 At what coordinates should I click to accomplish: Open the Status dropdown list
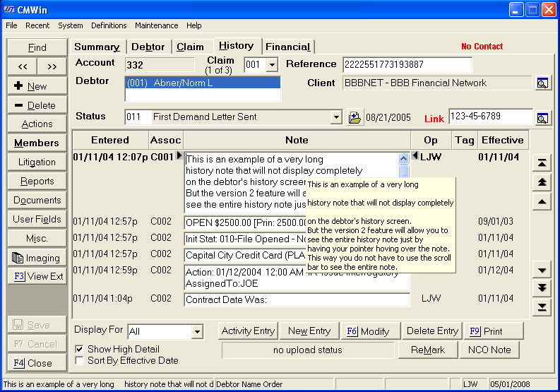pos(336,117)
